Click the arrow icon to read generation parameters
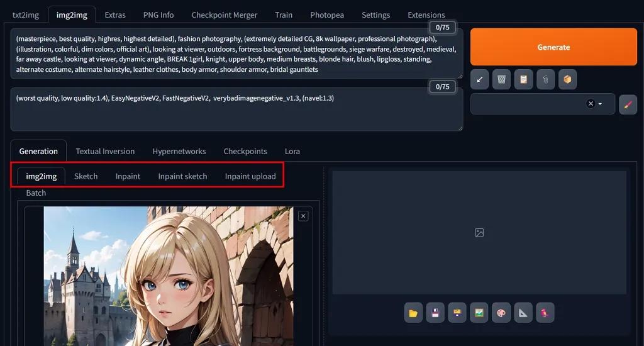This screenshot has width=644, height=346. (479, 79)
